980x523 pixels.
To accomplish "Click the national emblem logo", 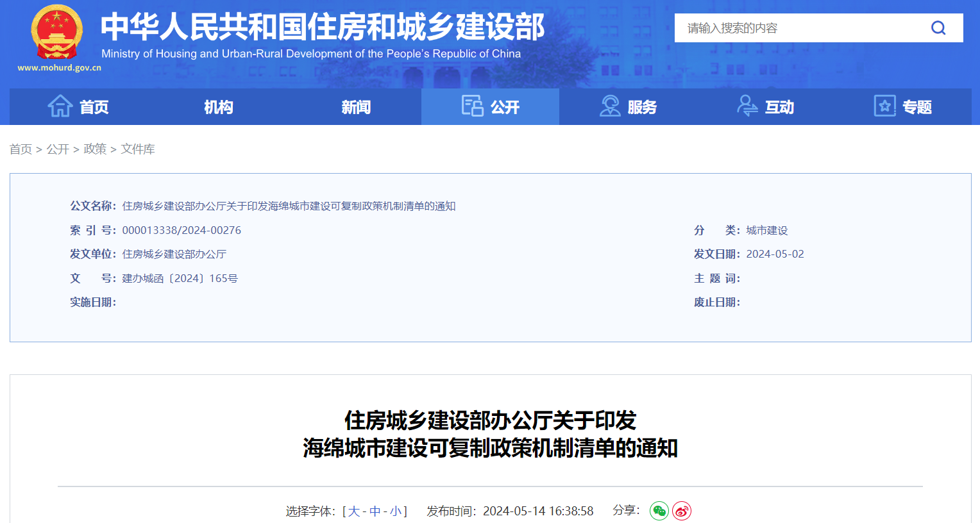I will point(57,33).
